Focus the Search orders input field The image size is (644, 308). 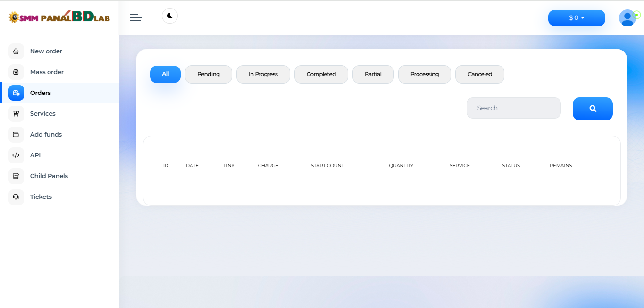(513, 108)
